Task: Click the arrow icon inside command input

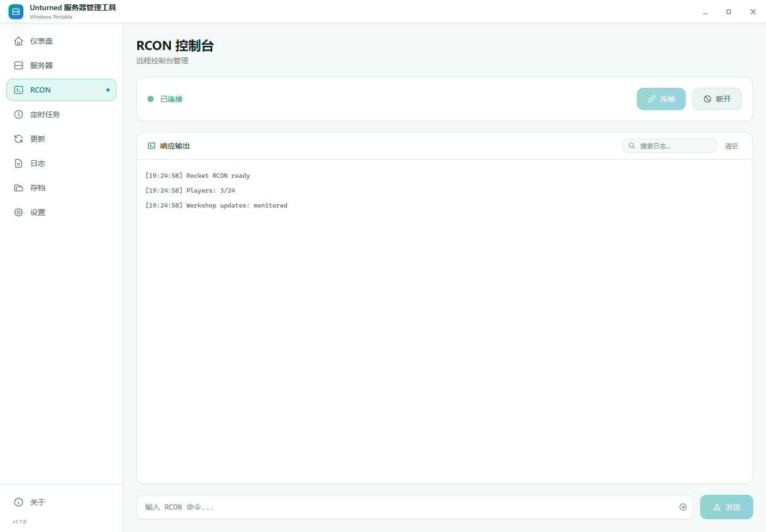Action: pyautogui.click(x=683, y=507)
